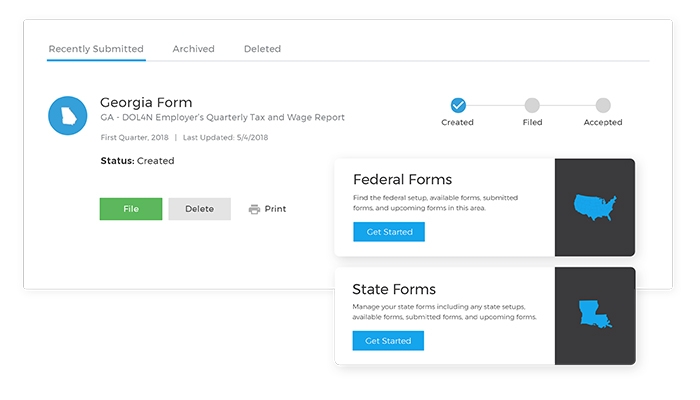The height and width of the screenshot is (400, 700).
Task: Click Get Started under State Forms
Action: (x=388, y=341)
